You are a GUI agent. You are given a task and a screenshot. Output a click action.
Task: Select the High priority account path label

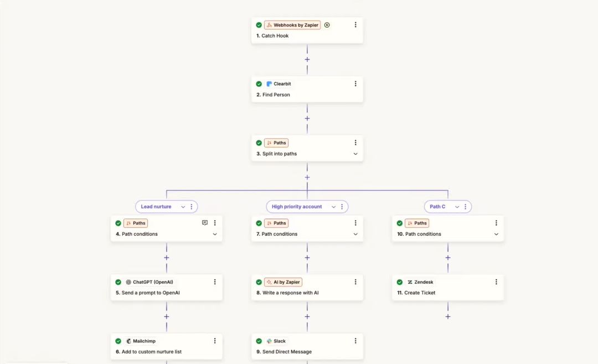pos(297,206)
